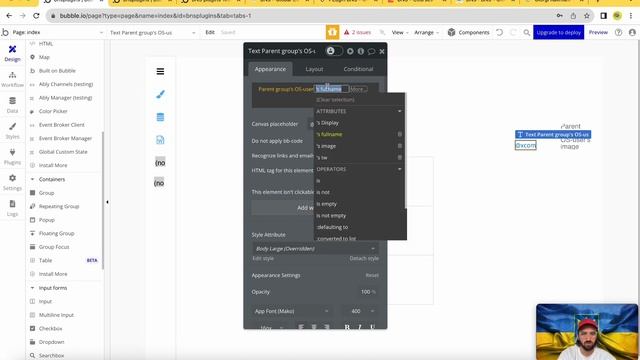Image resolution: width=640 pixels, height=360 pixels.
Task: Close the Text property editor panel
Action: coord(382,51)
